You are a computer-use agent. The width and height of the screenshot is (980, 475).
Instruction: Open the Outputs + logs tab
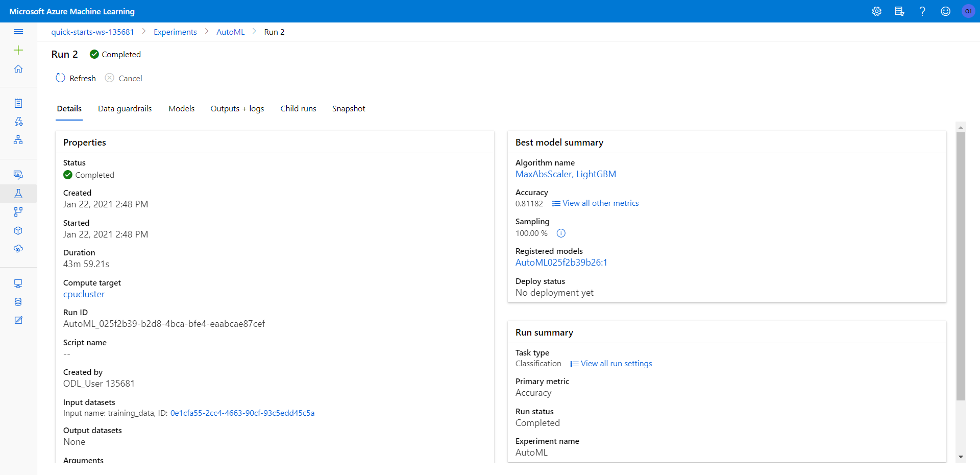(237, 109)
